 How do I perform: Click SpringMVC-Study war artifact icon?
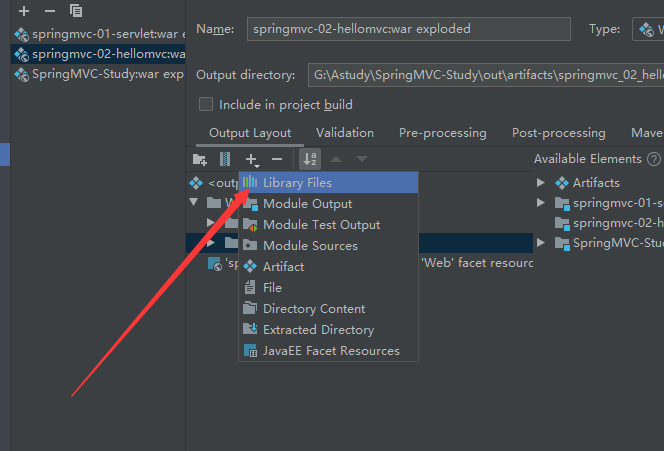pos(21,75)
